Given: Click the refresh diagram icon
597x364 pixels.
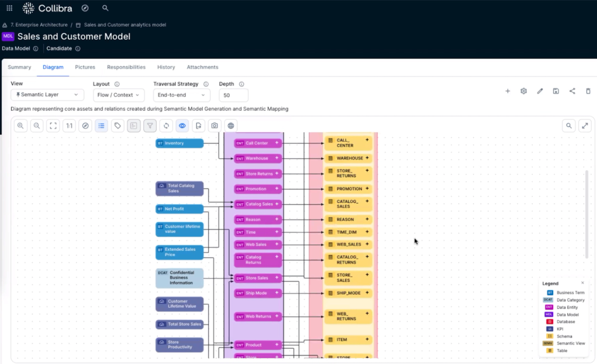Looking at the screenshot, I should coord(166,126).
